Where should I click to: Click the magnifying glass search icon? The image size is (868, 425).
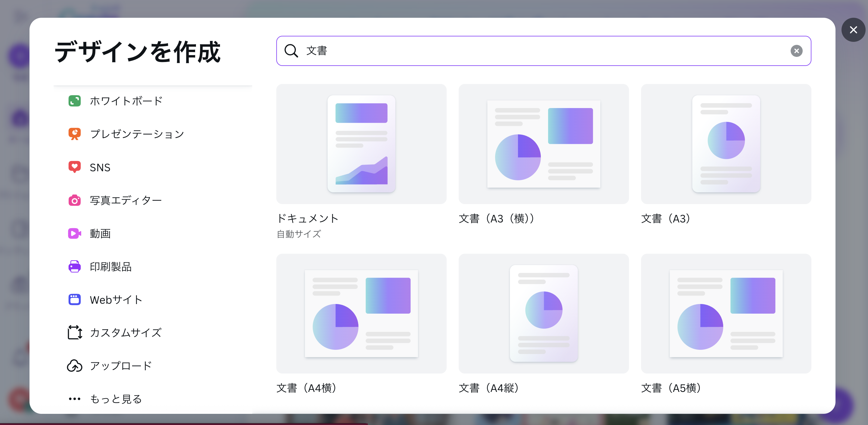click(x=291, y=51)
